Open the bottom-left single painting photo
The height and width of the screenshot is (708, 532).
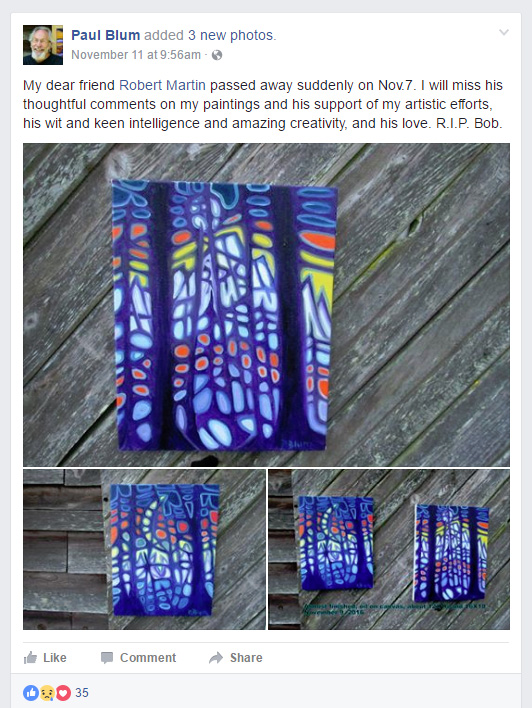click(x=144, y=550)
